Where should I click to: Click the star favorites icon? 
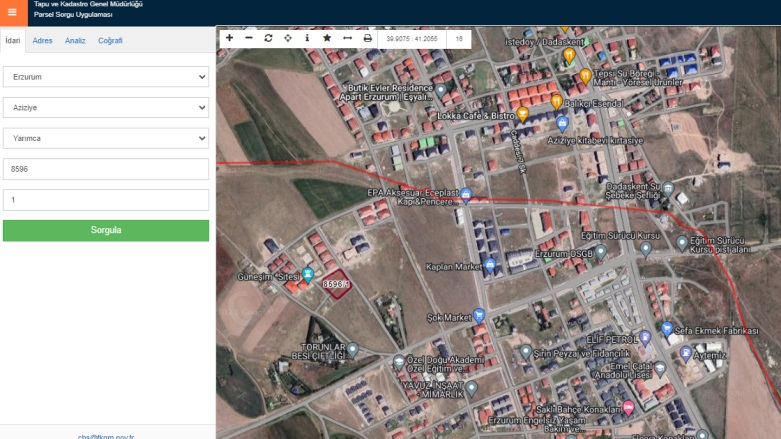(327, 38)
